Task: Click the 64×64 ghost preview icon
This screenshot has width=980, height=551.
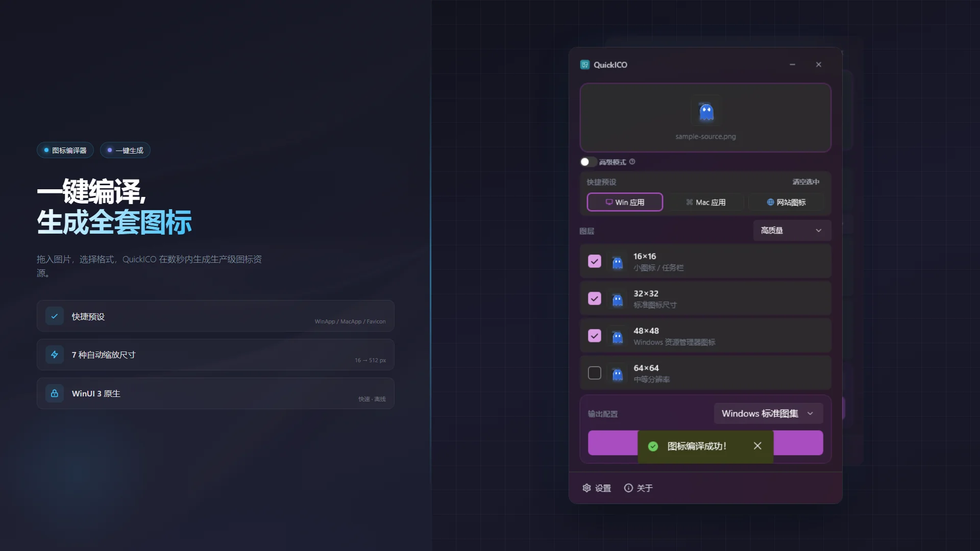Action: pos(618,374)
